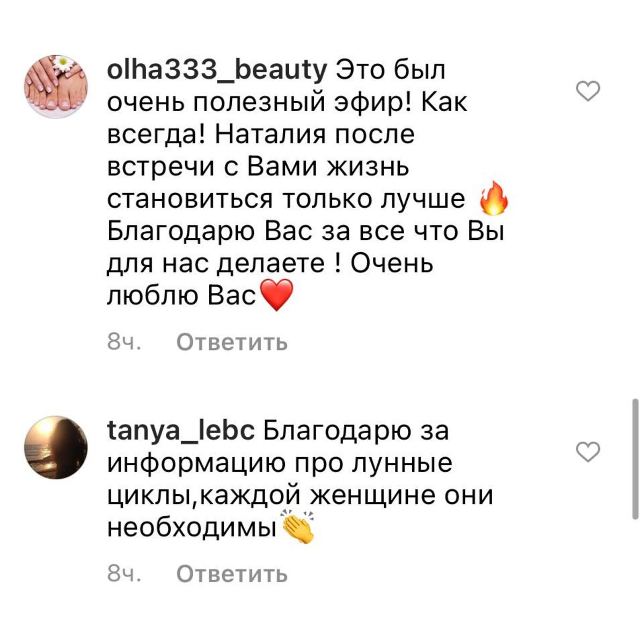
Task: Reply to the tanya_lebc comment via Ответить
Action: (x=232, y=574)
